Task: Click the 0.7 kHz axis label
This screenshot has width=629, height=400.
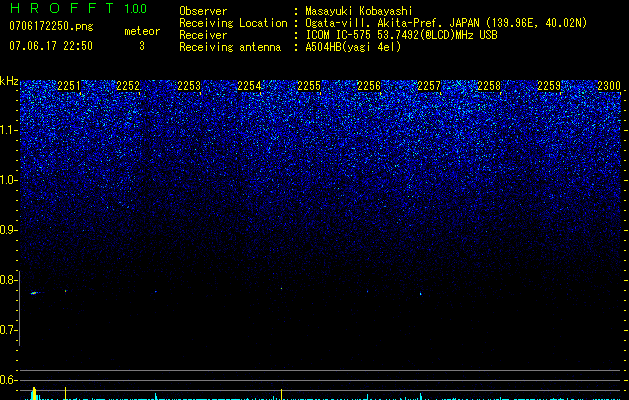Action: tap(9, 330)
